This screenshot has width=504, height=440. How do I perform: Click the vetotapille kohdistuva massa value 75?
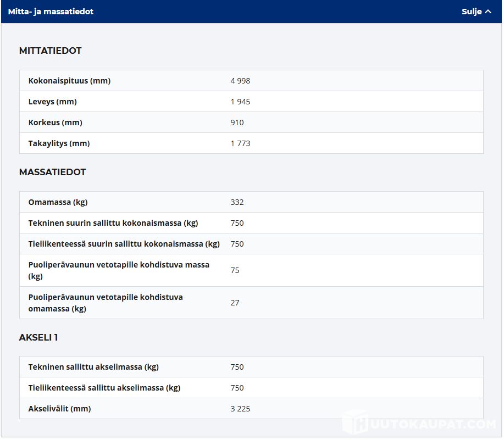(x=235, y=270)
